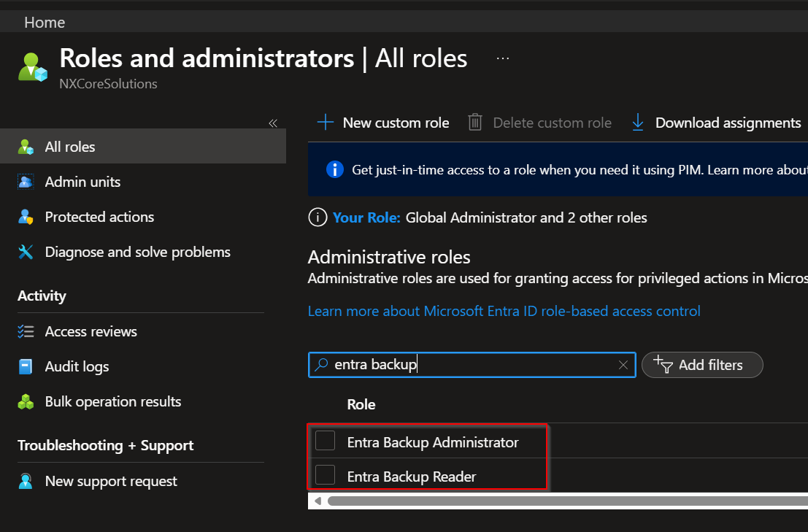The image size is (808, 532).
Task: Click the Home breadcrumb link
Action: [x=45, y=23]
